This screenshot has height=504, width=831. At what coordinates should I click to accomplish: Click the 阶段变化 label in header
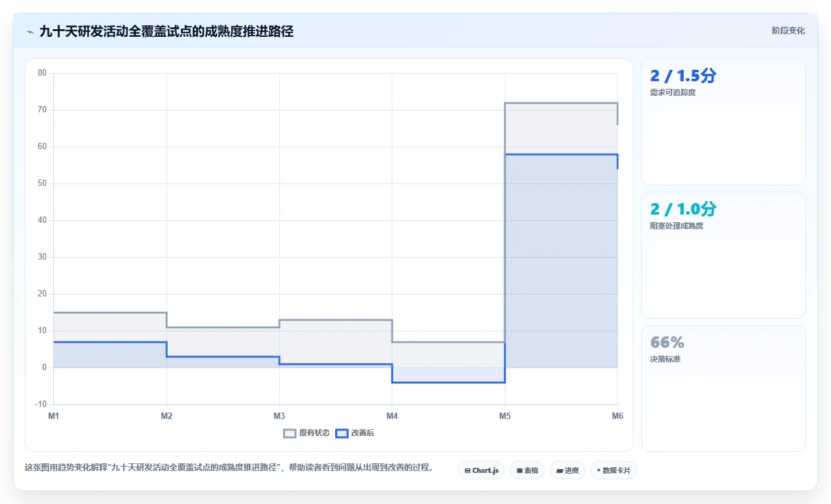788,30
